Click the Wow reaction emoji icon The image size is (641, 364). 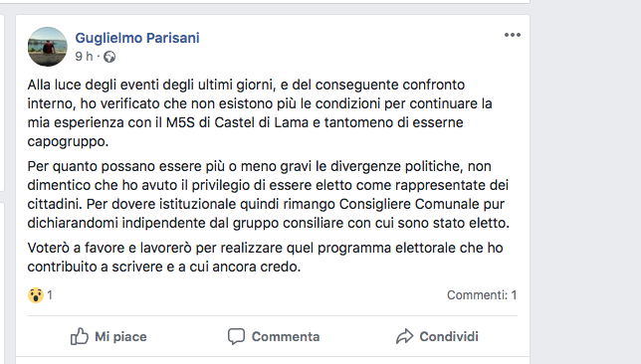tap(36, 295)
